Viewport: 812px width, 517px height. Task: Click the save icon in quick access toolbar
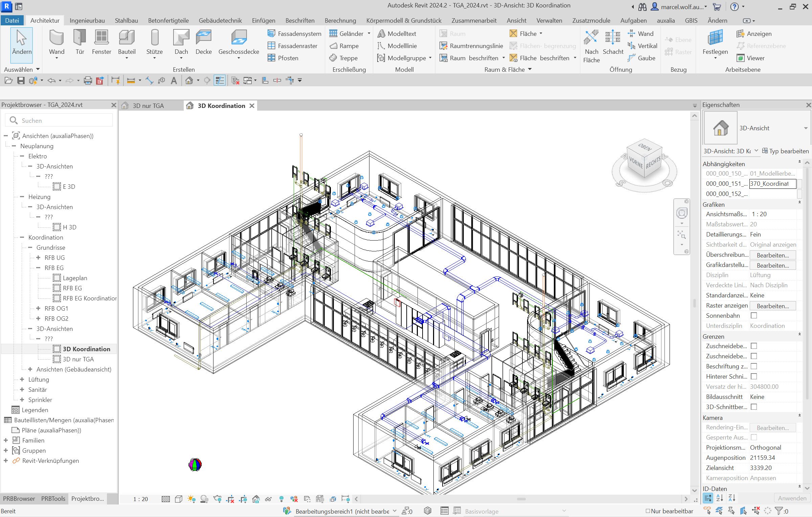pyautogui.click(x=21, y=81)
